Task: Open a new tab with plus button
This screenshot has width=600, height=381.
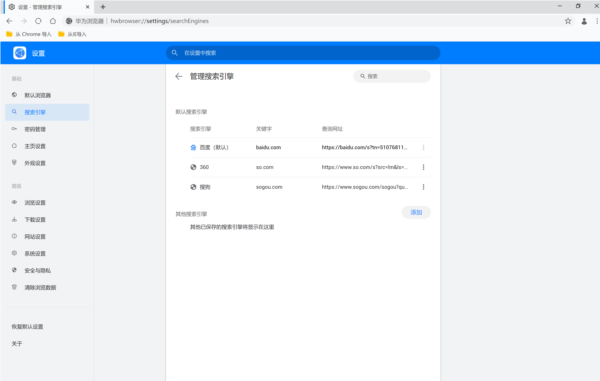Action: [x=103, y=7]
